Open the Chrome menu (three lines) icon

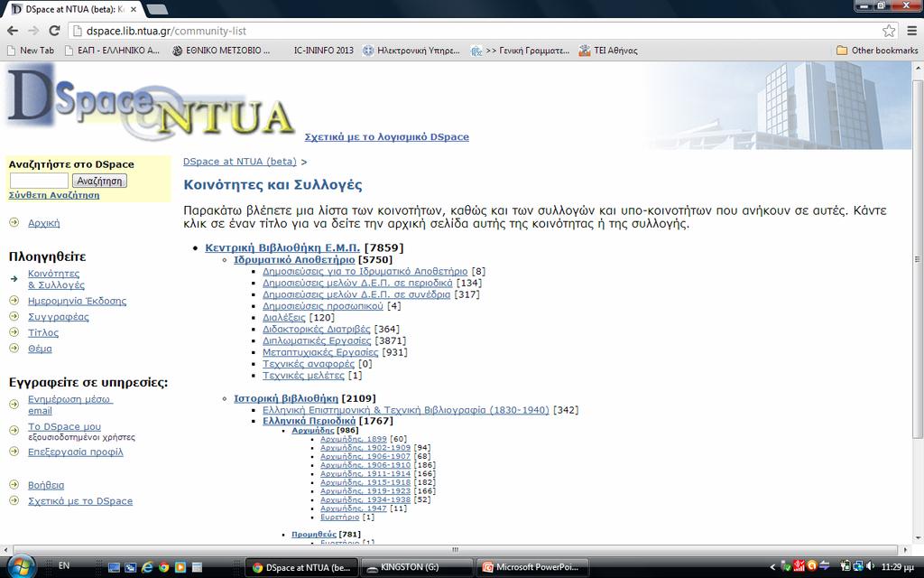(x=911, y=31)
